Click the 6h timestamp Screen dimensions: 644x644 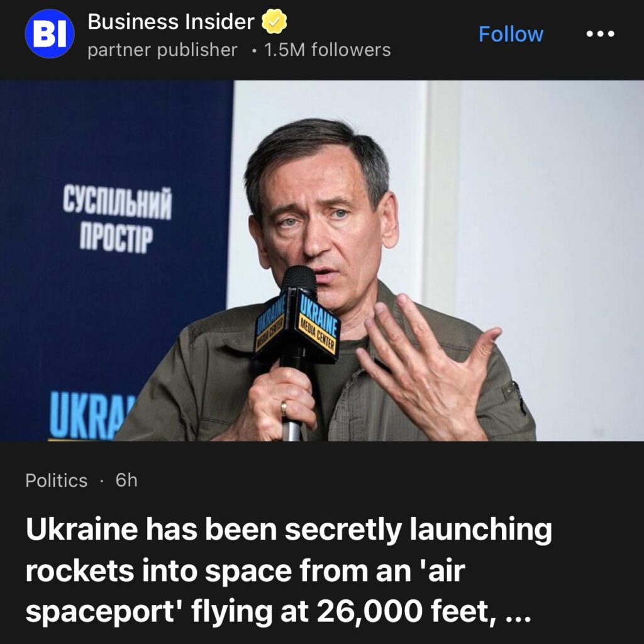(x=126, y=480)
